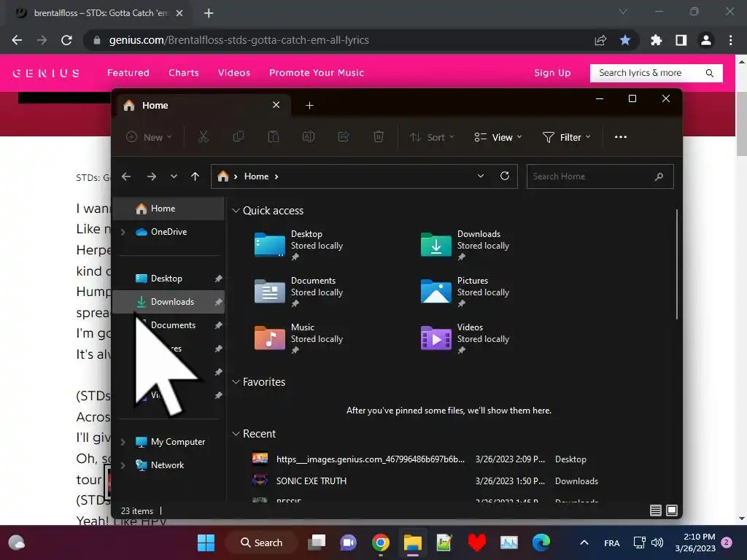Expand Network in the navigation pane

[123, 465]
